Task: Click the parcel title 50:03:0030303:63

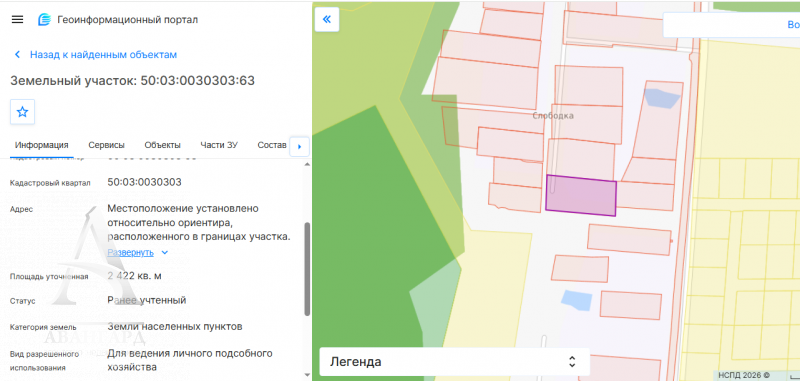Action: 197,81
